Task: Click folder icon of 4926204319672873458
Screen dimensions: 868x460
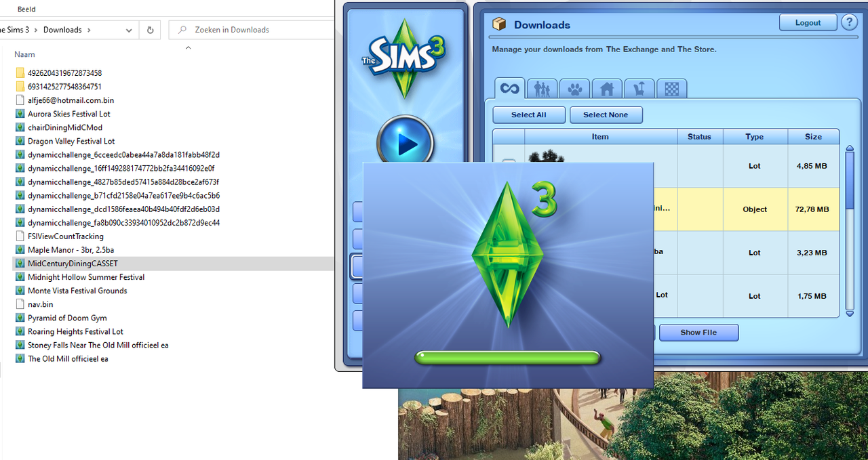Action: [20, 72]
